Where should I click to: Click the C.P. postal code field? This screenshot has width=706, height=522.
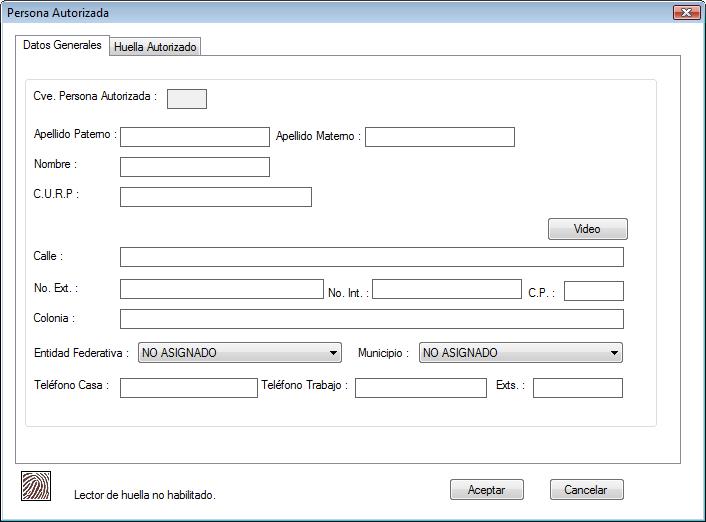(593, 291)
